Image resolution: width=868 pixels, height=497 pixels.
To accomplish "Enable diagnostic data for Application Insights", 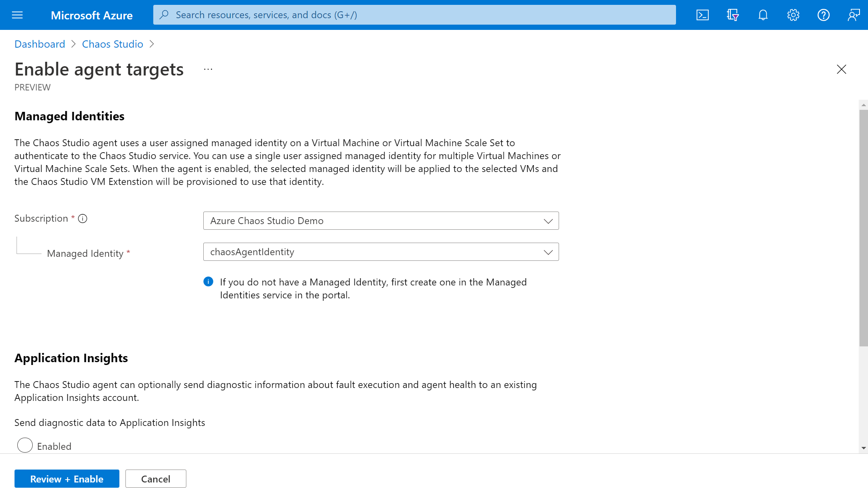I will tap(25, 446).
